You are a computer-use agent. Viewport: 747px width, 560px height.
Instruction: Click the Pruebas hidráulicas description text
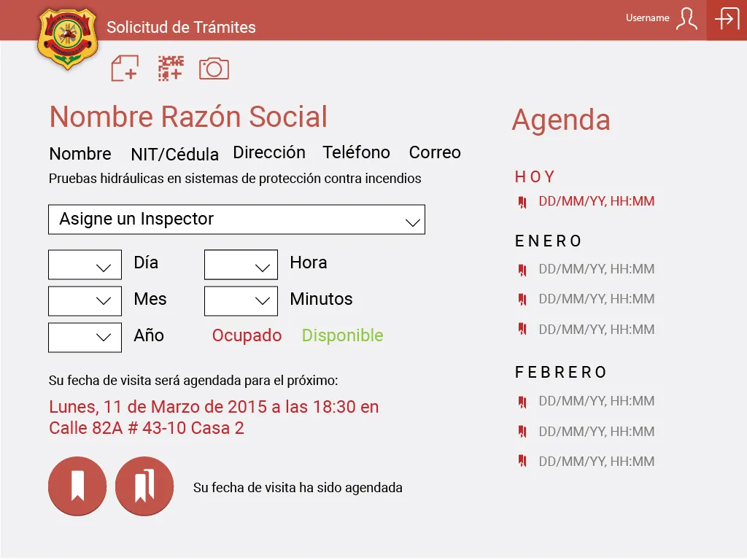tap(235, 179)
